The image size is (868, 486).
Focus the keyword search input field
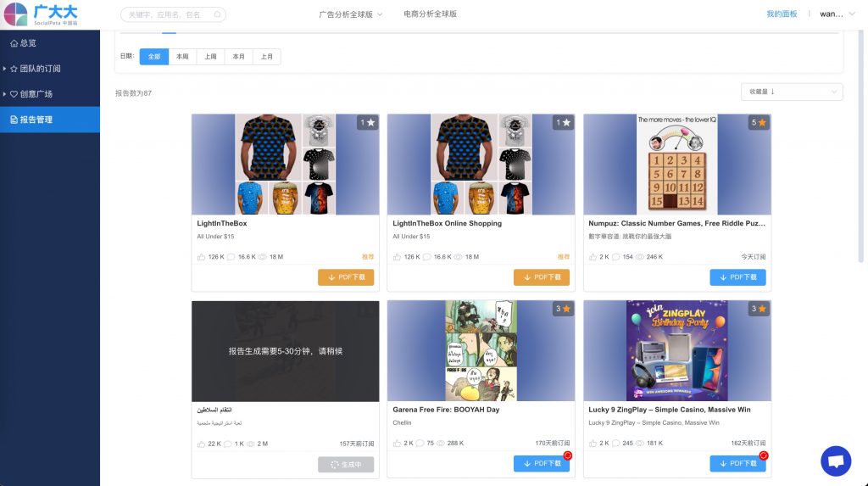coord(173,14)
